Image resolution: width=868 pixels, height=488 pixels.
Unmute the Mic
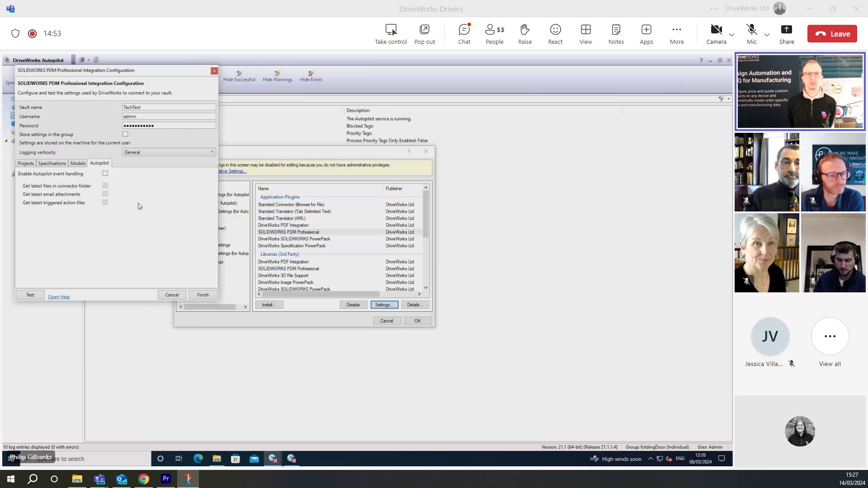click(x=751, y=34)
